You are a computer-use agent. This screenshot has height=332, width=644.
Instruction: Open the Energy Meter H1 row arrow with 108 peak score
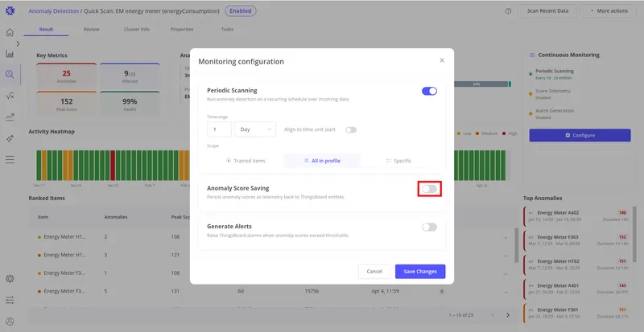click(506, 237)
